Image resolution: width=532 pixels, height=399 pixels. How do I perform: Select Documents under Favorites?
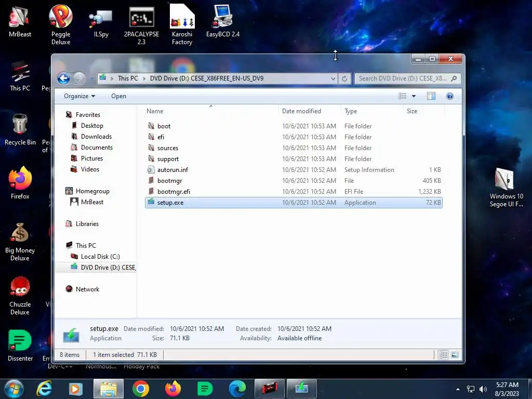[92, 147]
